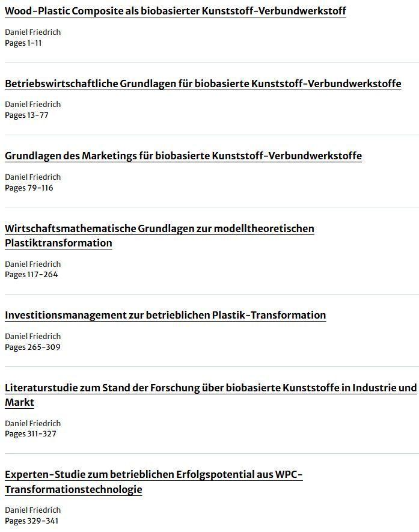The image size is (419, 532).
Task: Click the 'Pages 79-116' text
Action: click(29, 188)
